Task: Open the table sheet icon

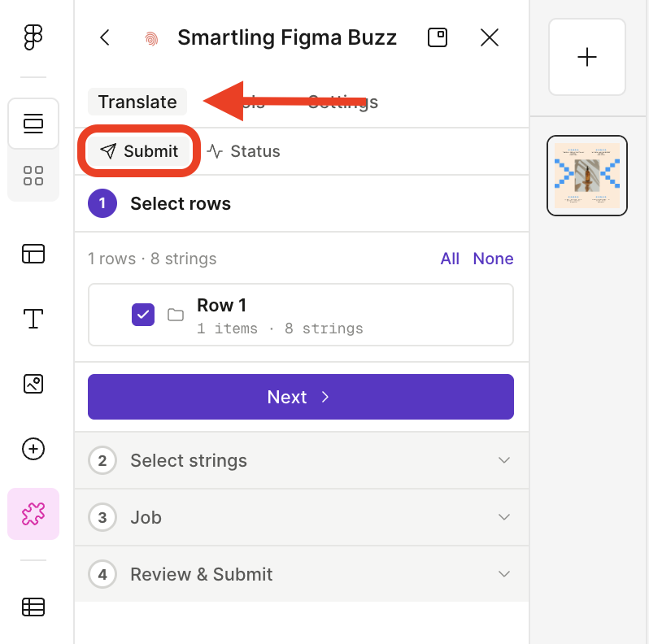Action: pyautogui.click(x=33, y=607)
